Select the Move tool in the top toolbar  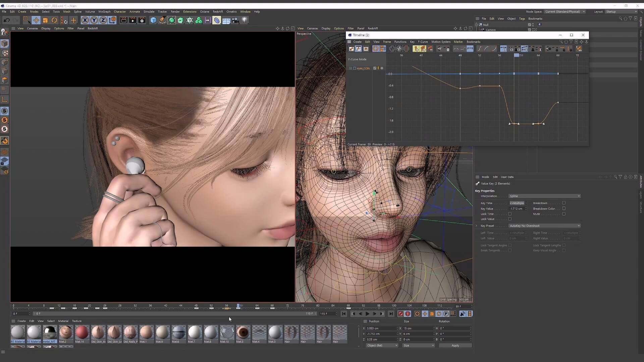36,20
